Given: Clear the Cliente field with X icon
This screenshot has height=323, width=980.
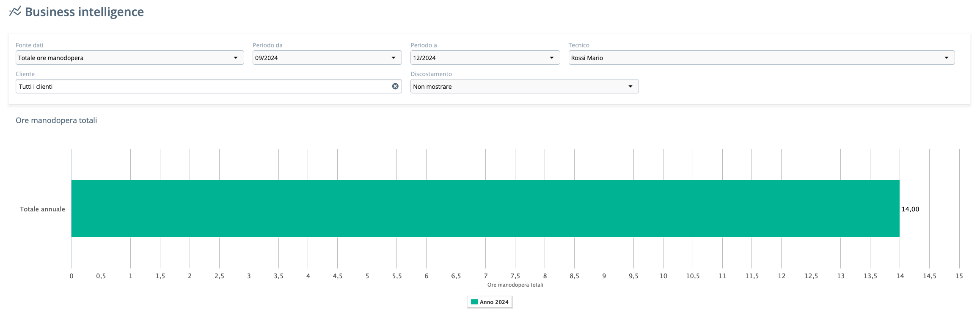Looking at the screenshot, I should tap(395, 86).
